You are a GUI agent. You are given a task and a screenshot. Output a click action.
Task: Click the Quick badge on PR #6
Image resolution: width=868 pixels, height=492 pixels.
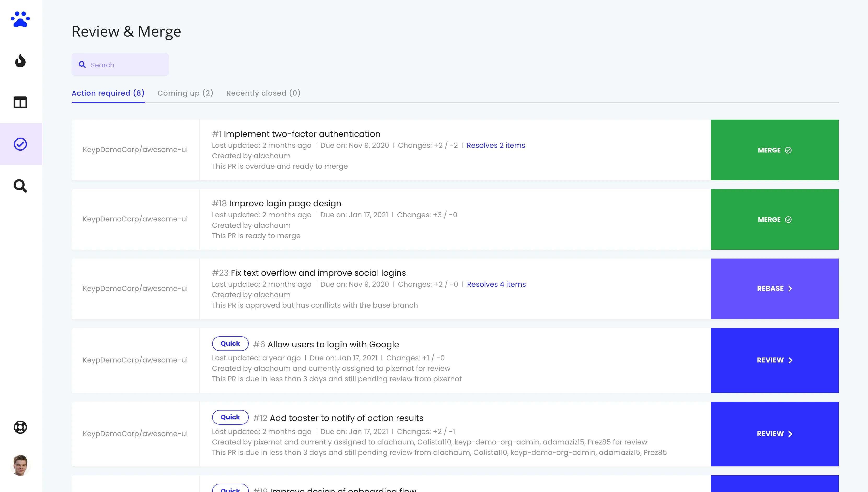230,343
